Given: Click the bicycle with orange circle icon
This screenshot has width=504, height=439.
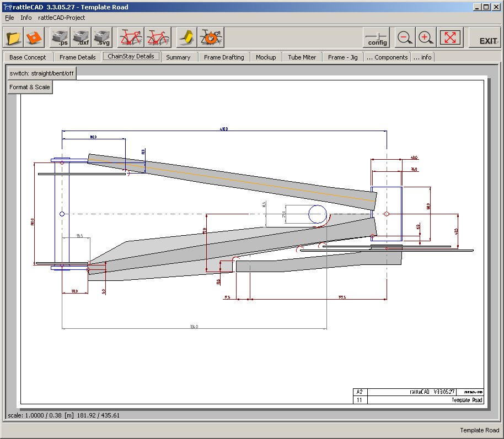Looking at the screenshot, I should point(210,37).
